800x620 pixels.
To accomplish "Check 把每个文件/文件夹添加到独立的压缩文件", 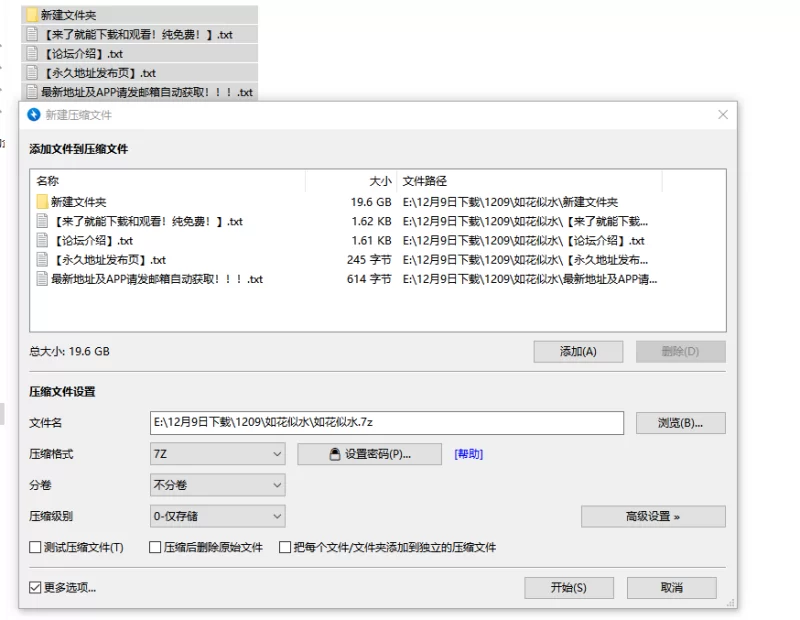I will (285, 548).
